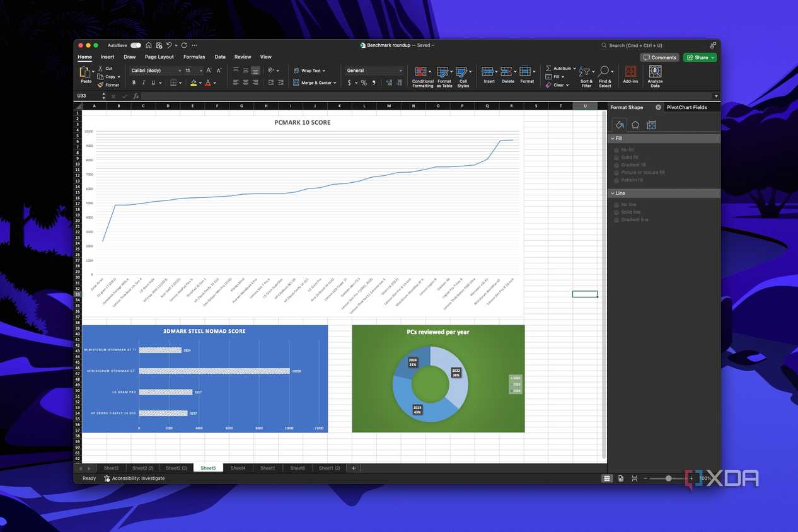This screenshot has width=798, height=532.
Task: Click the Comments button
Action: point(659,57)
